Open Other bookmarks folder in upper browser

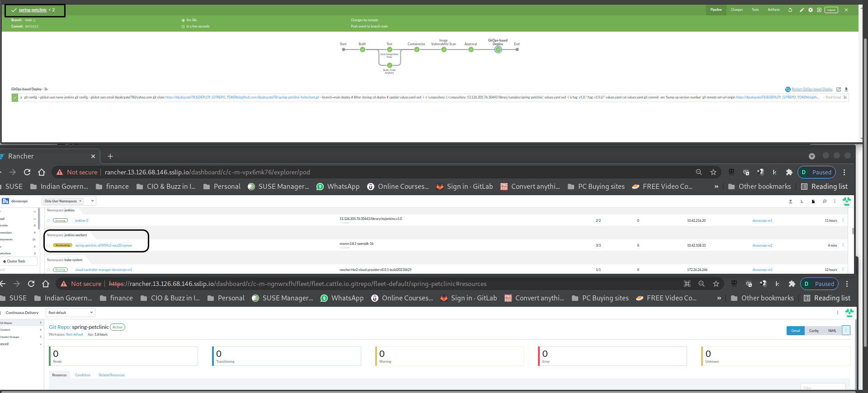point(759,187)
